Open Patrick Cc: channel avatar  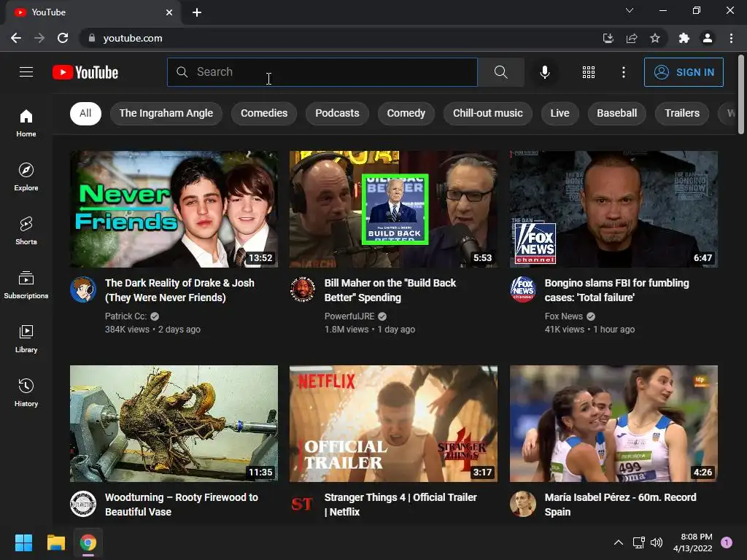[83, 289]
